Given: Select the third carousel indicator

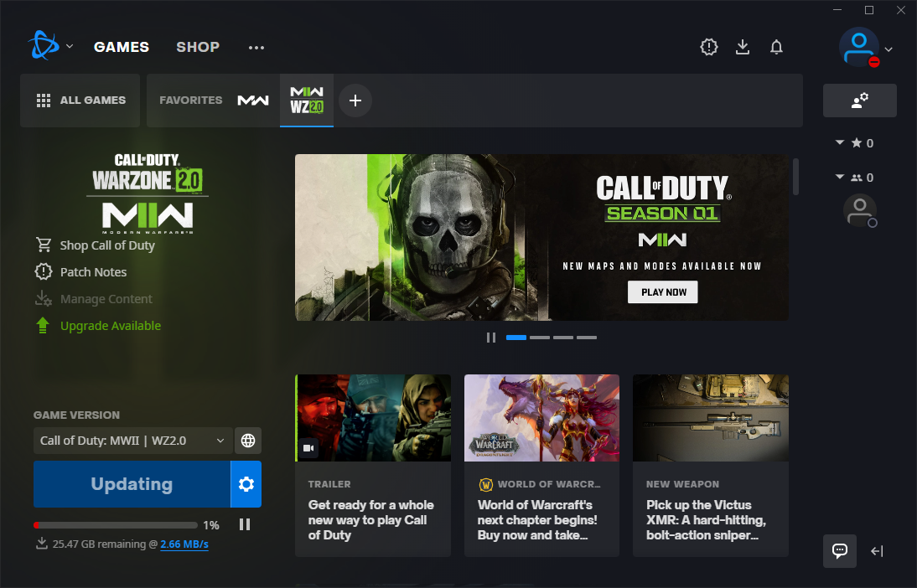Looking at the screenshot, I should tap(563, 338).
